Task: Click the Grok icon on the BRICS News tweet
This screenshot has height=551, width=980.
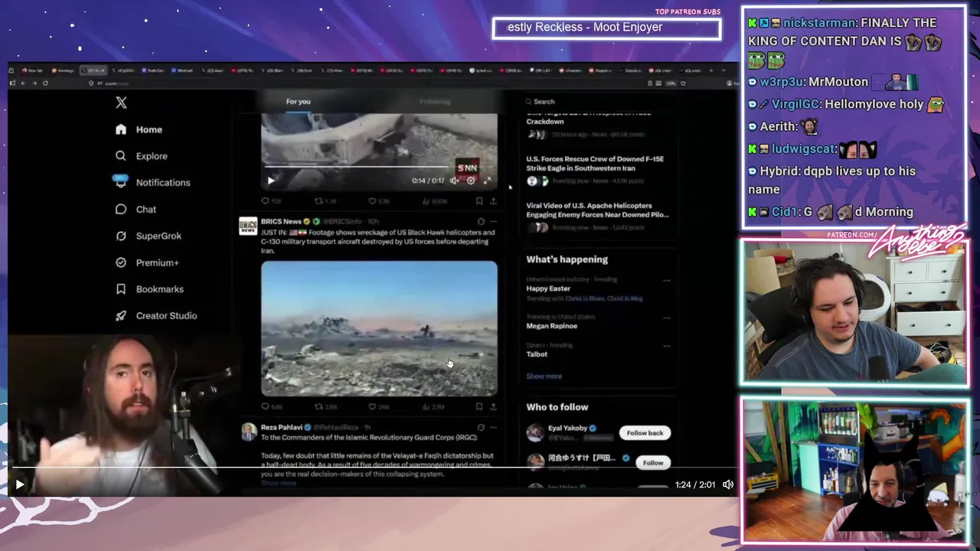Action: click(x=481, y=221)
